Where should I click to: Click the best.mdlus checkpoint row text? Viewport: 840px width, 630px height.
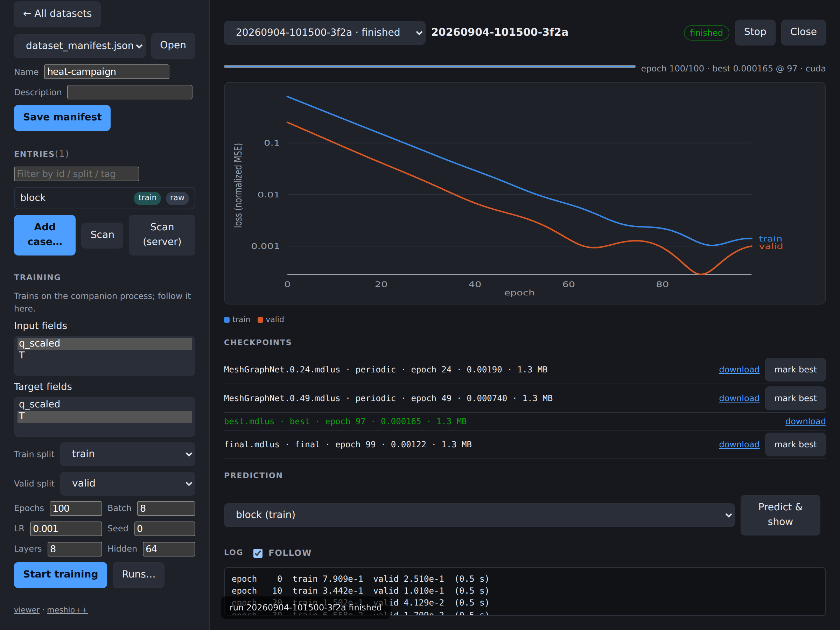click(345, 421)
